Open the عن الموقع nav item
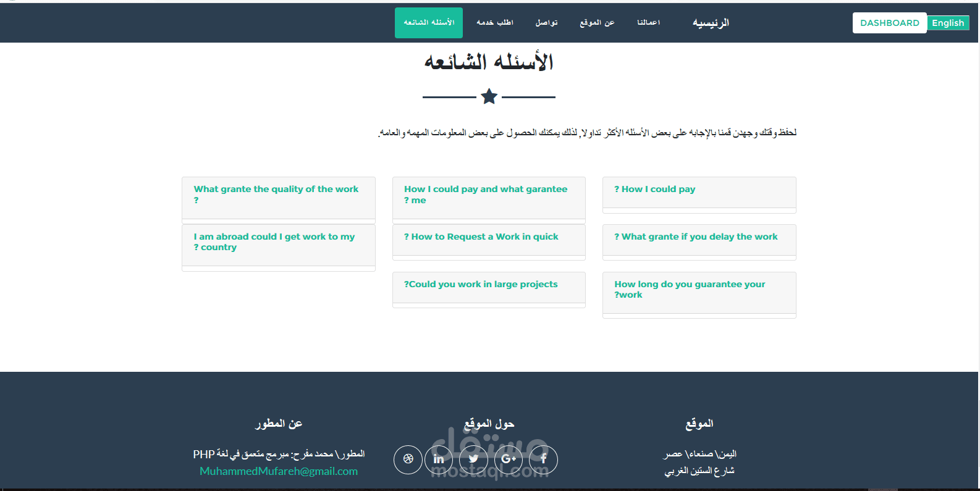 tap(597, 23)
